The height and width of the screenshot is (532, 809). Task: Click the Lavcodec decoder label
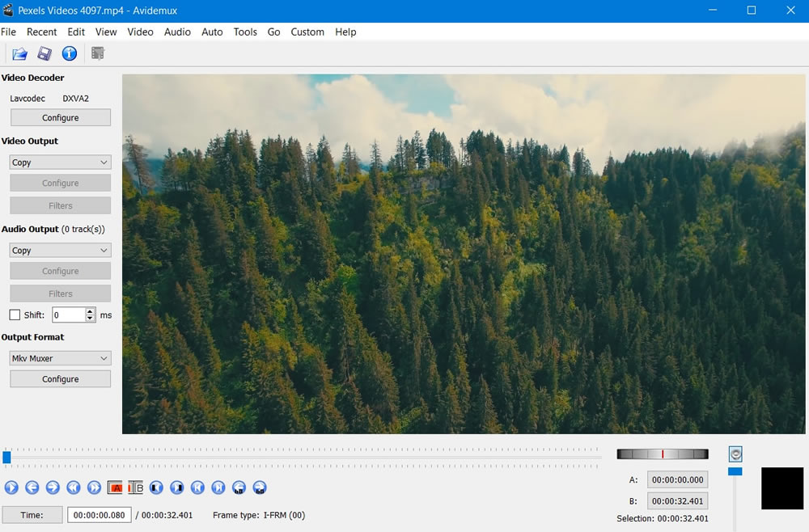28,99
